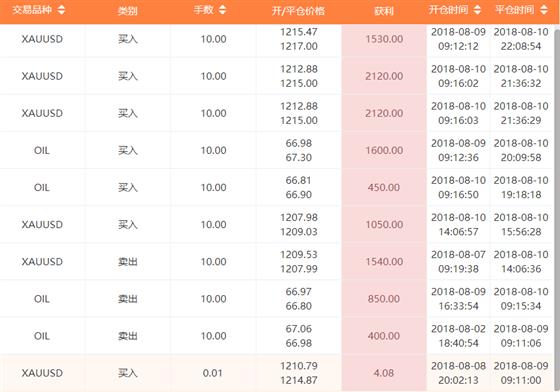Sort by 开仓时间 arrow icon
The image size is (560, 392).
[x=478, y=10]
